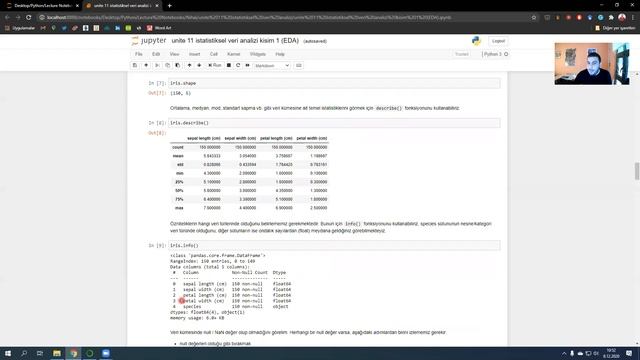This screenshot has width=640, height=360.
Task: Click the 'max' row label in table
Action: [x=179, y=208]
